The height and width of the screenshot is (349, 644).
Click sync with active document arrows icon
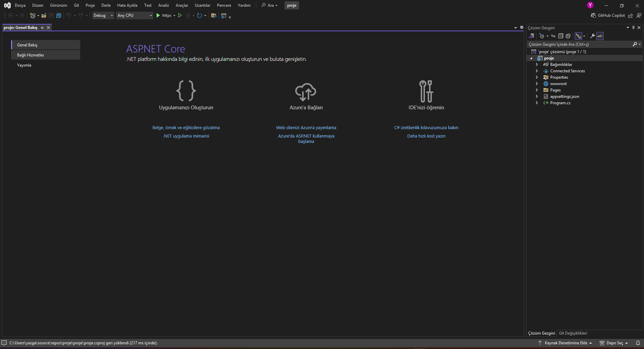(x=553, y=36)
